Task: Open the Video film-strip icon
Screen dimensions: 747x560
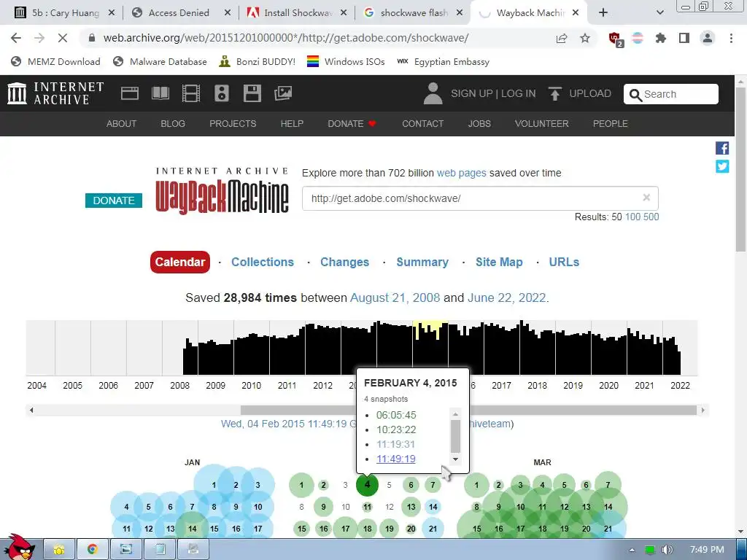Action: [190, 93]
